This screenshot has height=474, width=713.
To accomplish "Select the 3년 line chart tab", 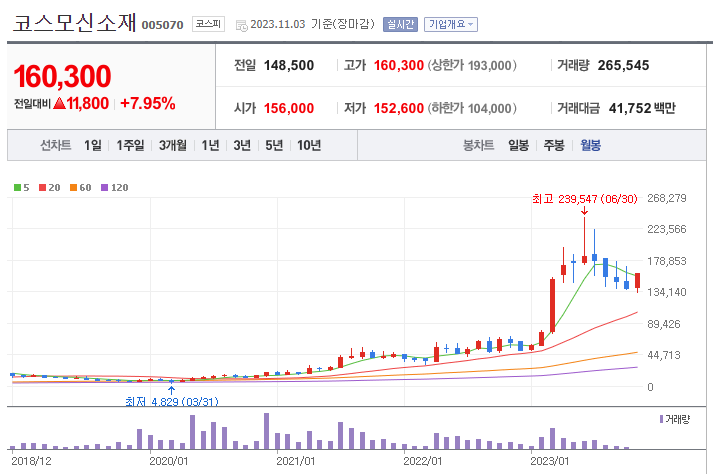I will click(242, 146).
